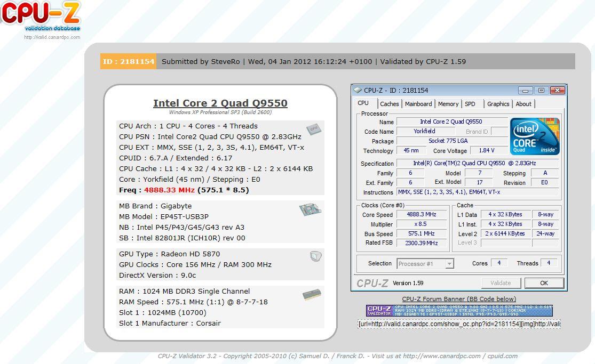Click the Name field Intel Core 2 Quad Q9550

click(451, 122)
